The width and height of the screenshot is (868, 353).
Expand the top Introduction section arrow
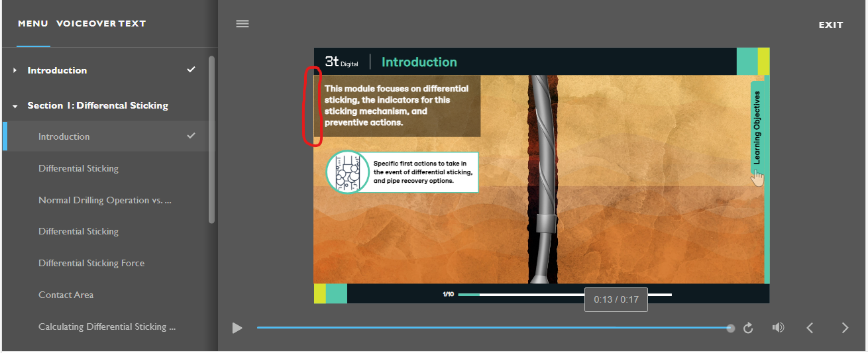tap(15, 70)
